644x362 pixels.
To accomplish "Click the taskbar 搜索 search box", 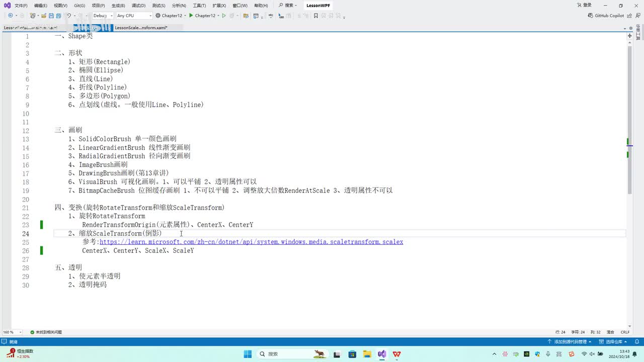I will point(292,354).
